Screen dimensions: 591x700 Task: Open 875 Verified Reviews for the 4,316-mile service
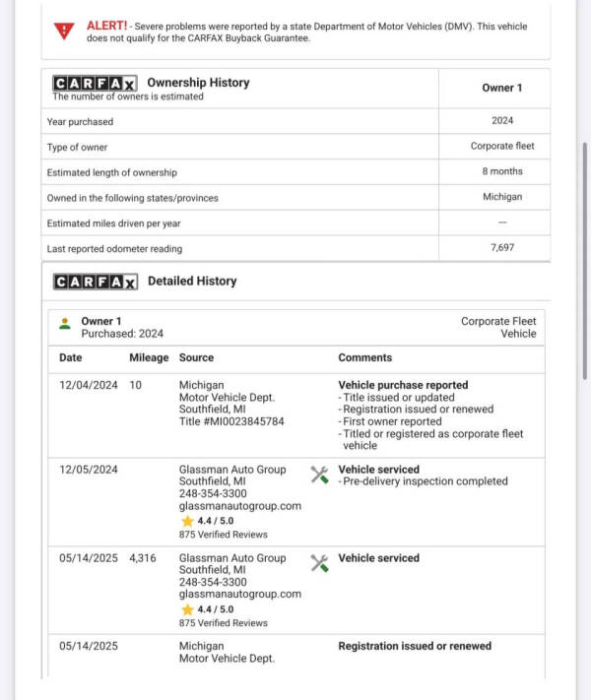pyautogui.click(x=223, y=623)
